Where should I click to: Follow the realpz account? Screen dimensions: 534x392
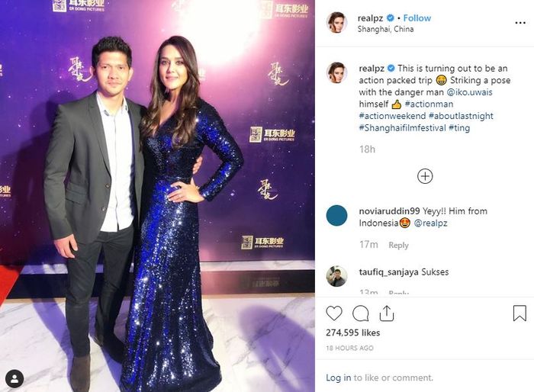pyautogui.click(x=417, y=18)
